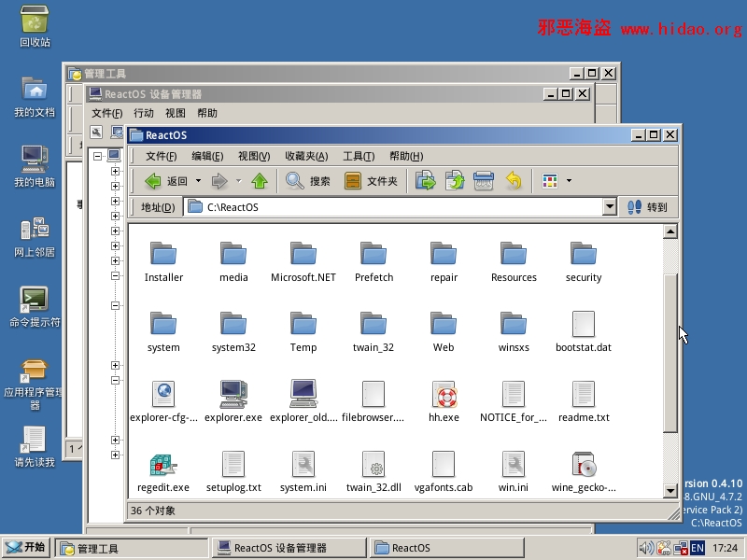This screenshot has width=747, height=560.
Task: Open the address bar dropdown arrow
Action: tap(610, 207)
